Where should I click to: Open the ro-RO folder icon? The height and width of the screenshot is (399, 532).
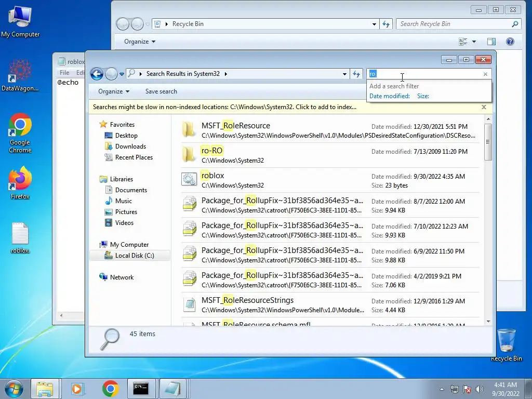[189, 155]
